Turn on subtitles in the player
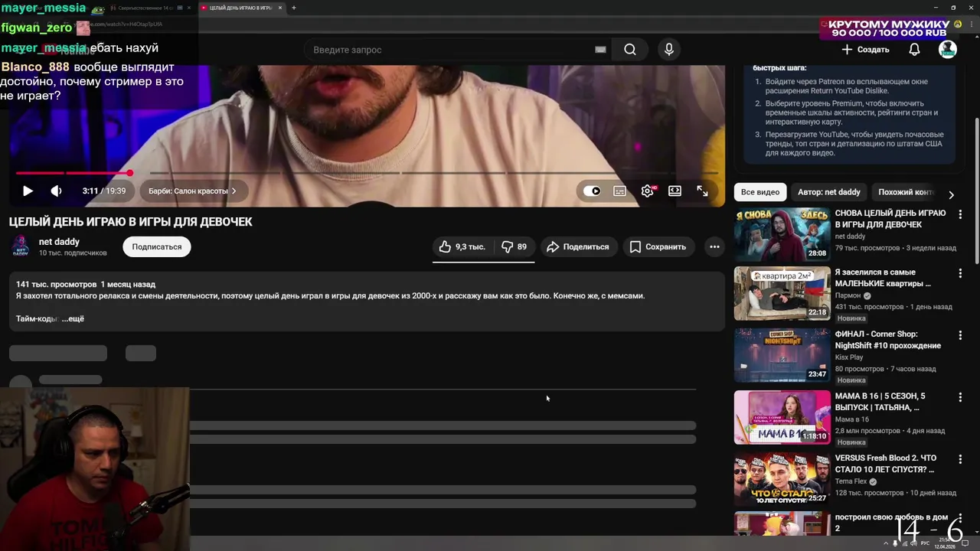This screenshot has width=980, height=551. click(x=619, y=191)
